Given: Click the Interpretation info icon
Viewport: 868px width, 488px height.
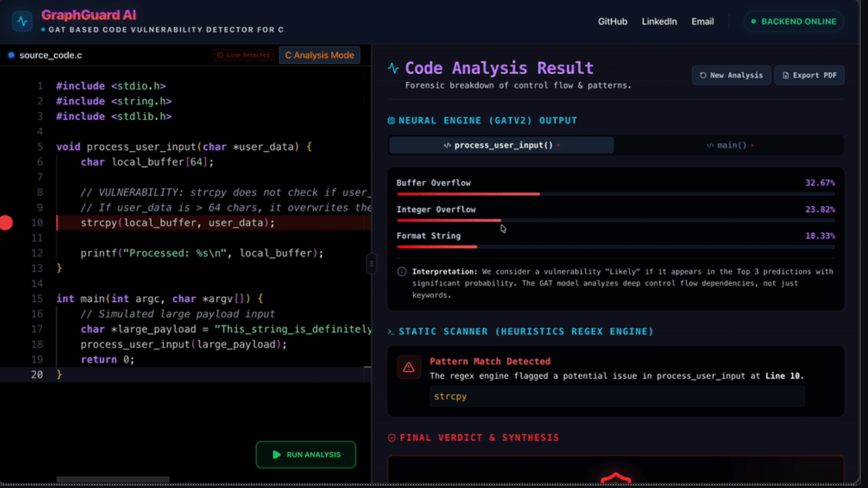Looking at the screenshot, I should (402, 272).
